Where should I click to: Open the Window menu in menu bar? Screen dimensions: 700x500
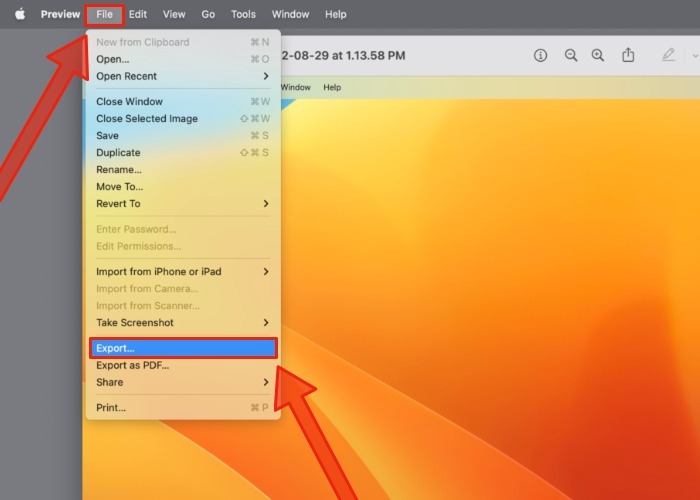pos(291,14)
